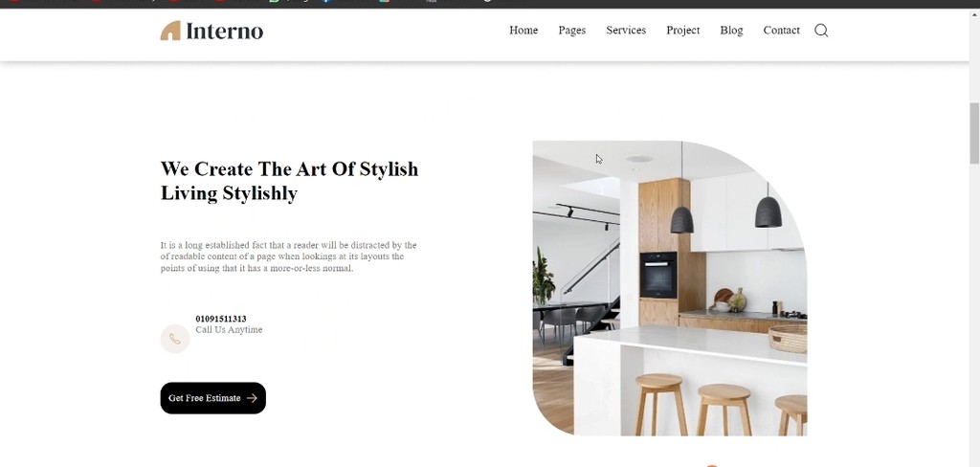Navigate to the Contact page
Viewport: 980px width, 467px height.
click(781, 30)
